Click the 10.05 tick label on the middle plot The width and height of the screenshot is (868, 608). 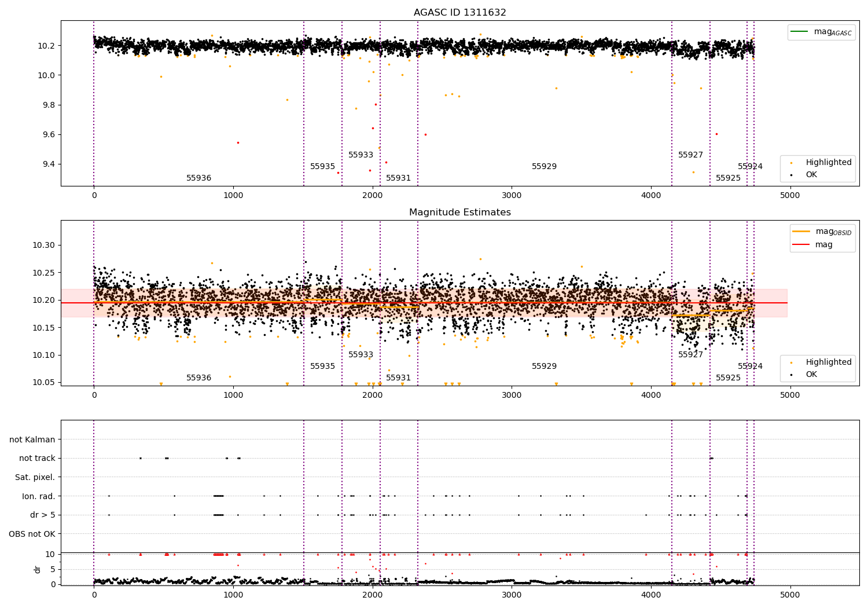(44, 382)
